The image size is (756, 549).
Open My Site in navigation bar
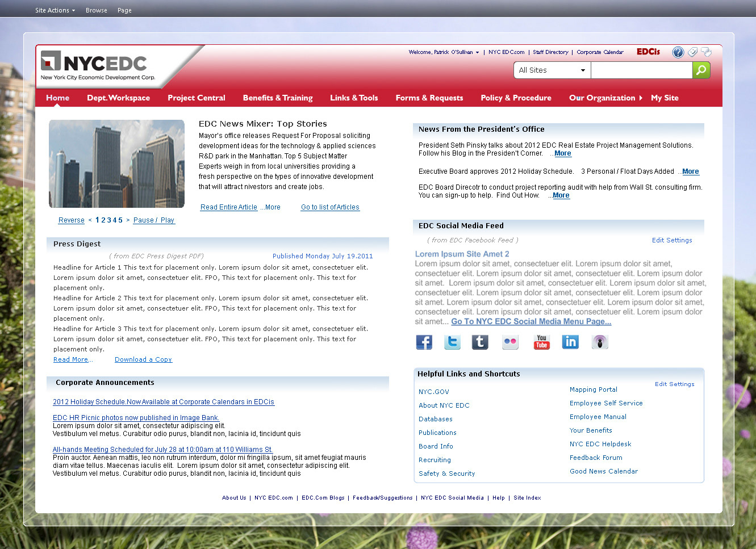665,98
